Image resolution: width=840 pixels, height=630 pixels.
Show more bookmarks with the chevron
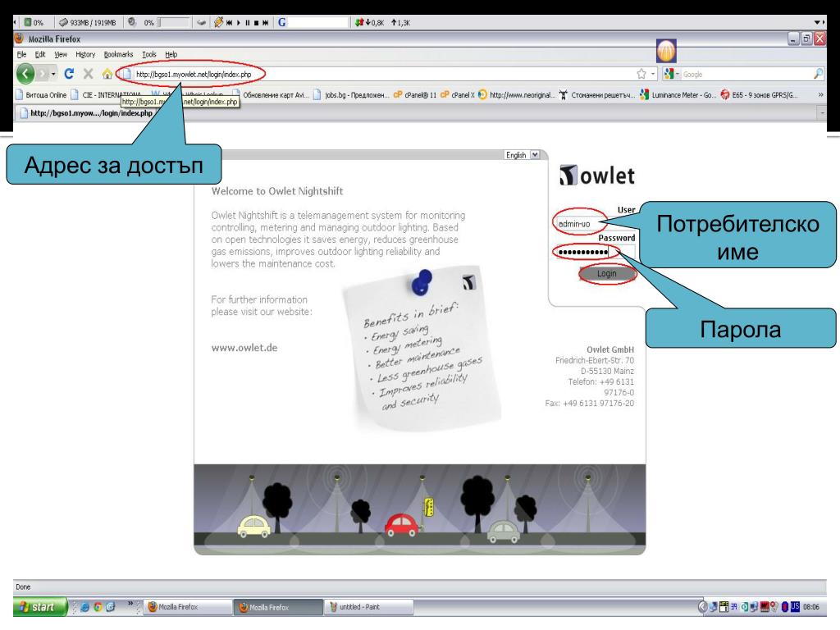820,95
